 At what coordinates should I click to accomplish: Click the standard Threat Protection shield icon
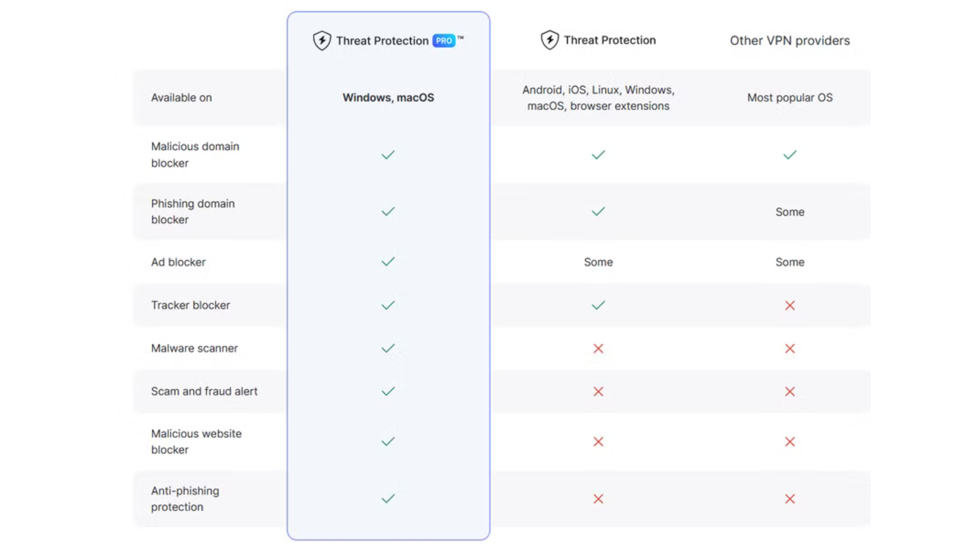(x=549, y=40)
